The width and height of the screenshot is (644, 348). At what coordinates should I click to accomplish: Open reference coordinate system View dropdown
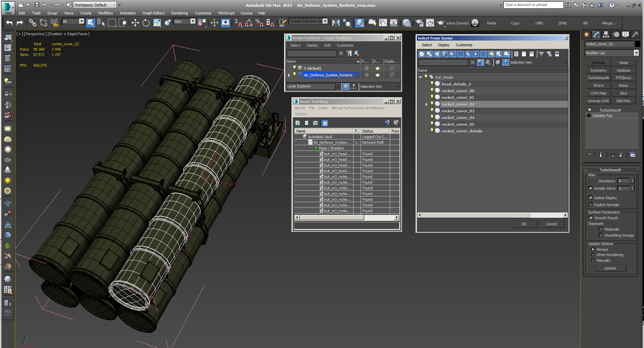193,21
